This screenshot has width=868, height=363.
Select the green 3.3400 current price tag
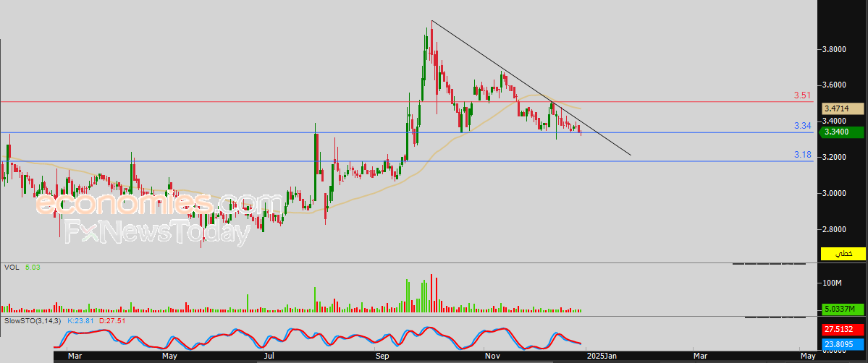[x=841, y=132]
